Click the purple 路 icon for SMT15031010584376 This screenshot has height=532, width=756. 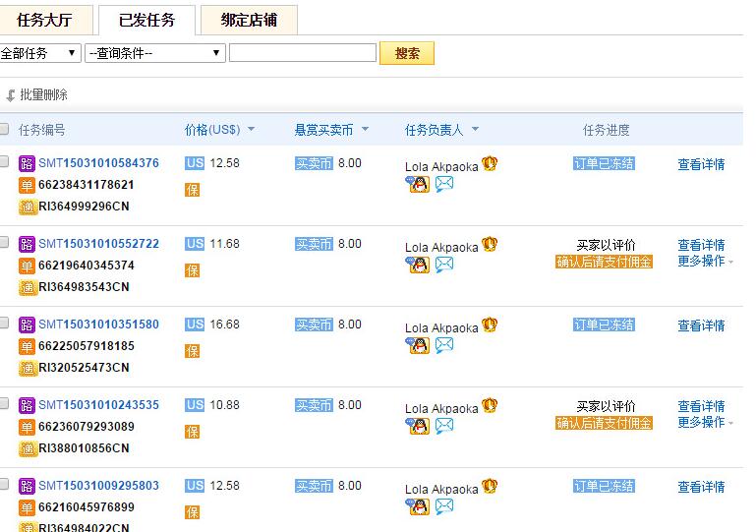coord(27,163)
